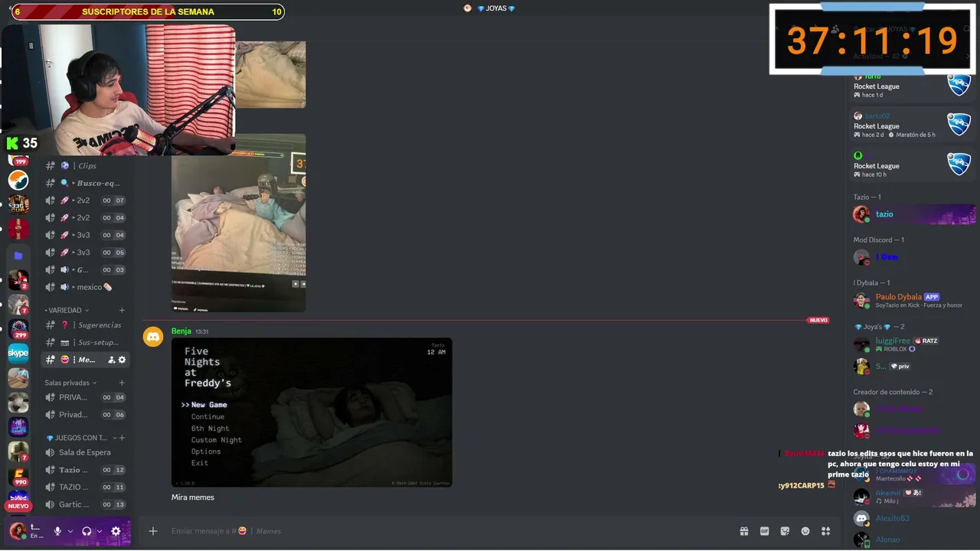This screenshot has height=551, width=980.
Task: Click the plus attachment button
Action: click(x=153, y=531)
